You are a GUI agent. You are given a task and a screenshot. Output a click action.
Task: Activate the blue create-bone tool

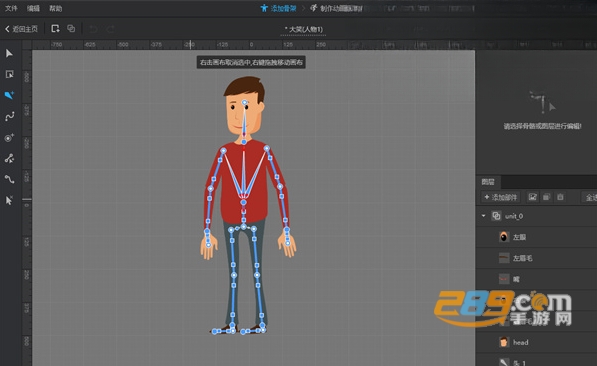coord(10,95)
